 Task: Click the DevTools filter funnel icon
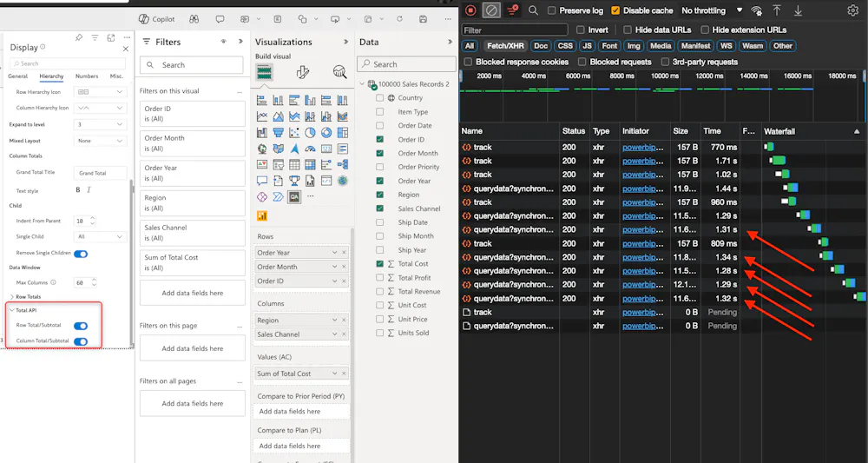tap(513, 10)
